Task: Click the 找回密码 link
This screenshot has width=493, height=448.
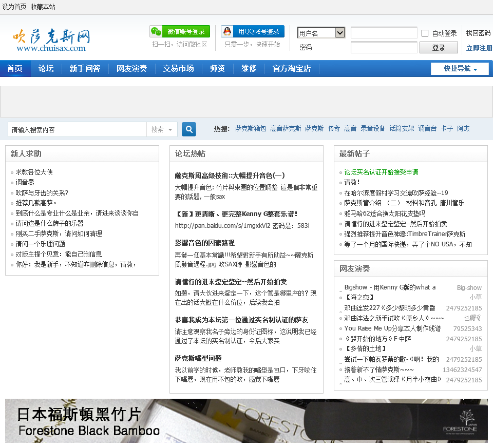Action: 478,33
